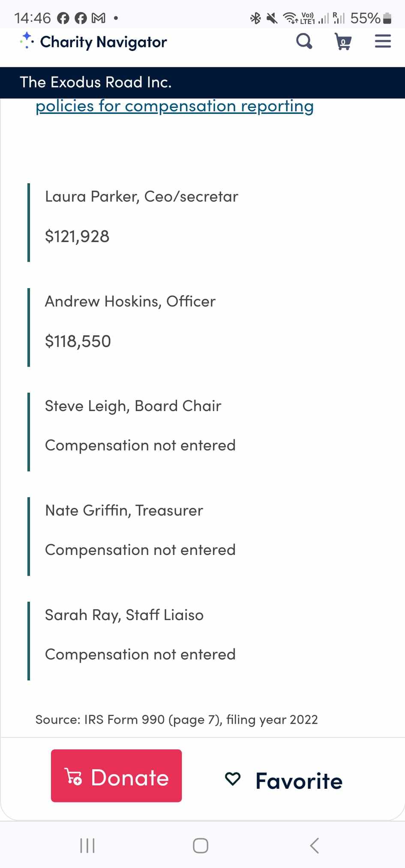Tap The Exodus Road Inc. header
Viewport: 405px width, 868px height.
[96, 82]
